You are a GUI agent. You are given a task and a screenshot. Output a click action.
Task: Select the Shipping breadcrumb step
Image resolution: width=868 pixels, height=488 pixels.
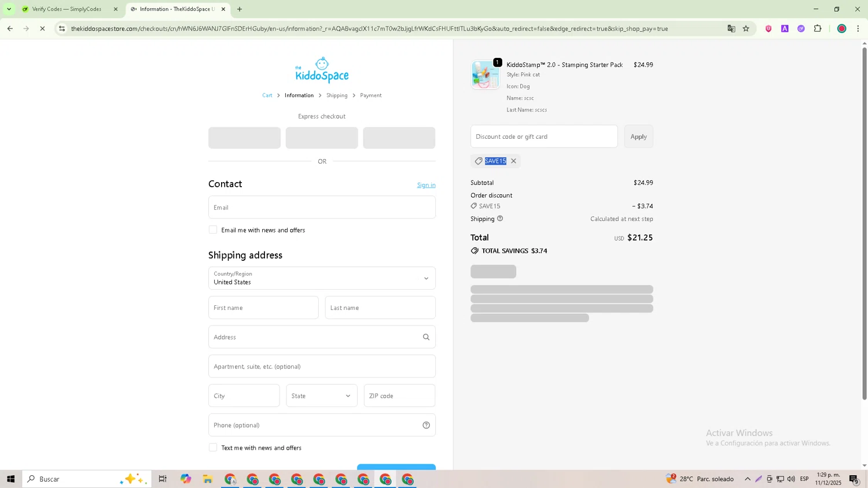tap(337, 95)
